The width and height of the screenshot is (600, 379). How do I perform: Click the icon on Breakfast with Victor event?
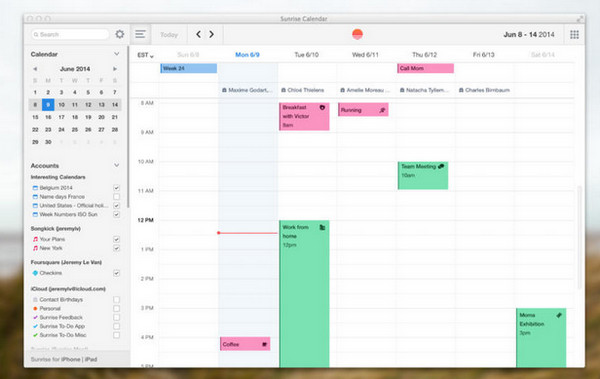point(322,108)
